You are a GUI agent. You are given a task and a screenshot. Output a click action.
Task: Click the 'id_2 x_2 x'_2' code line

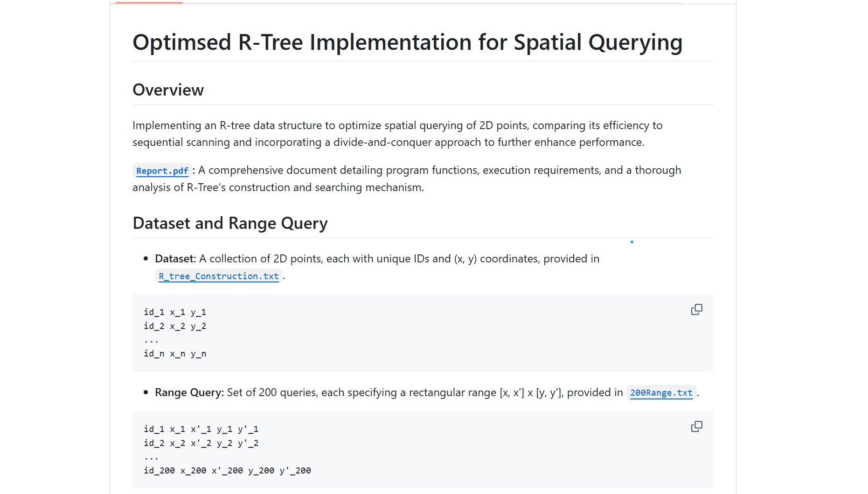click(201, 443)
